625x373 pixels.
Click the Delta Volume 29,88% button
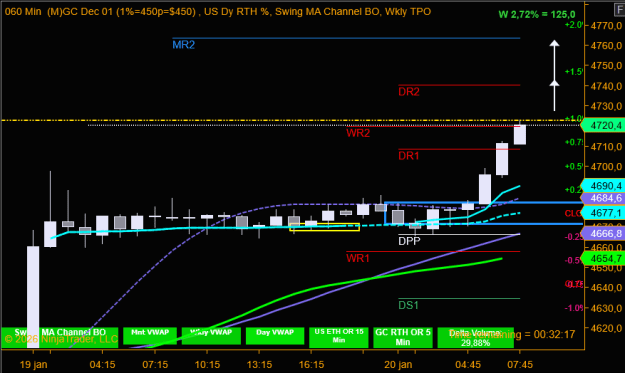click(x=475, y=337)
